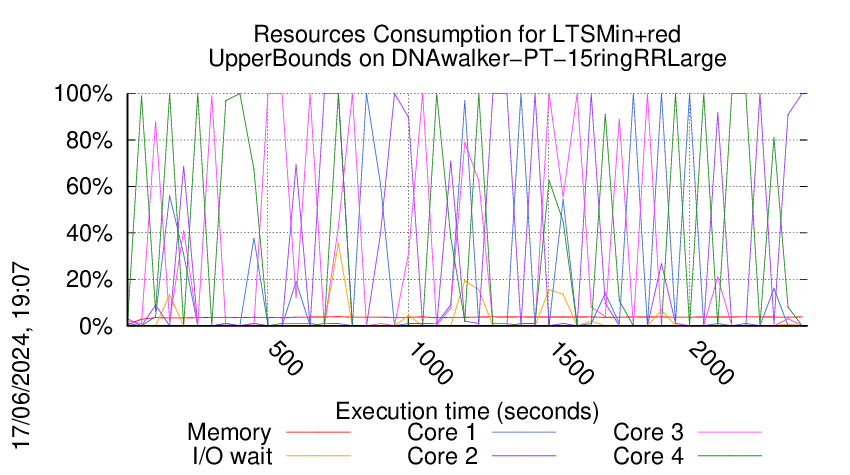Click the green Core 4 legend line sample
Screen dimensions: 850x475
click(730, 457)
